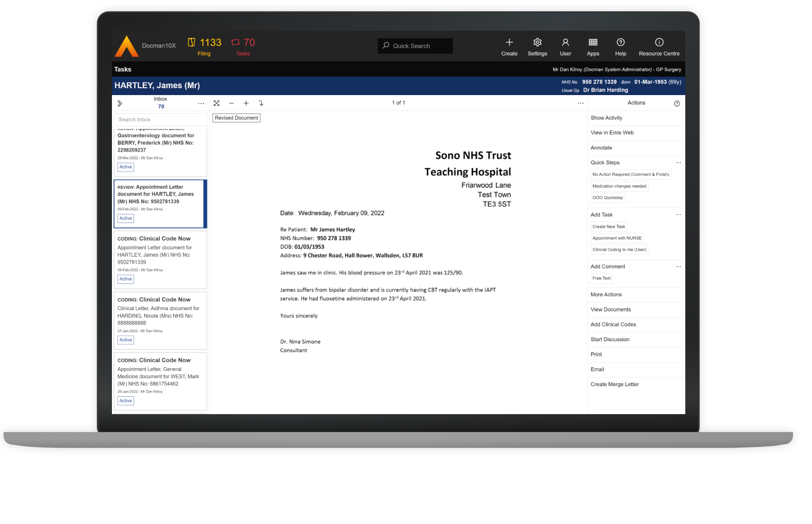Open Quick Steps more options ellipsis
The height and width of the screenshot is (524, 812).
coord(678,163)
